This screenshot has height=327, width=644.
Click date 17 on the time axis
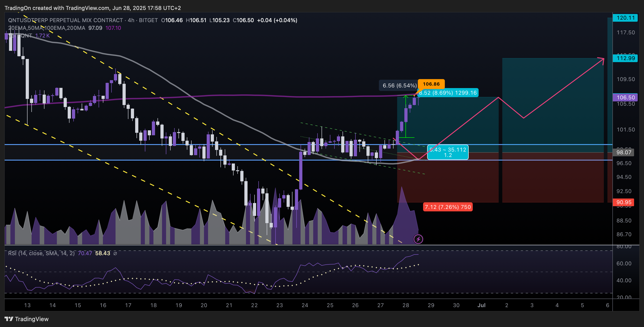click(128, 305)
